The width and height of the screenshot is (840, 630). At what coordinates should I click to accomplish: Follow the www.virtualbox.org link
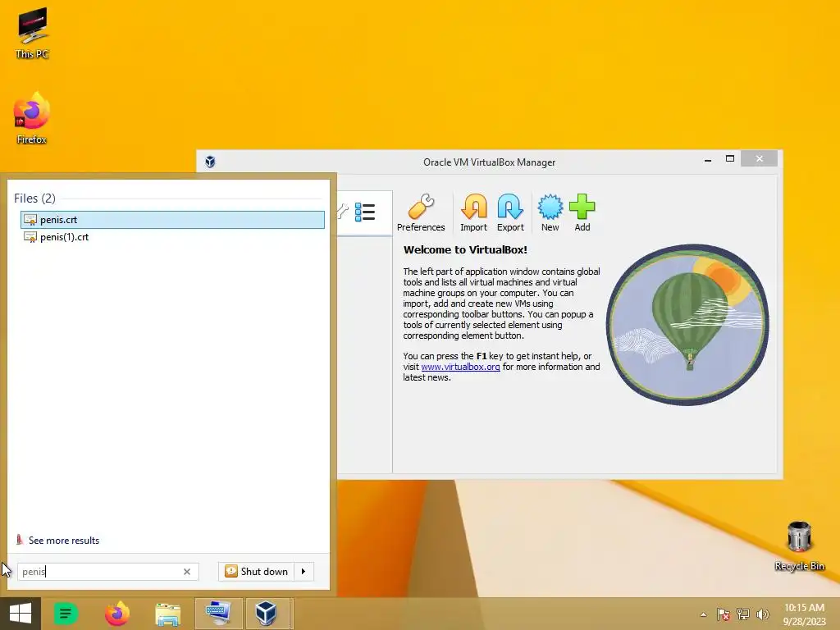point(460,367)
